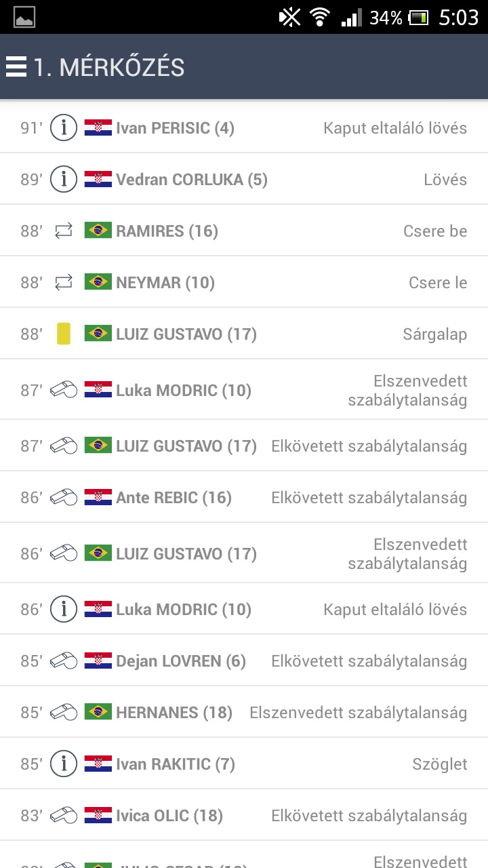Open the NEYMAR (10) player entry

coord(165,283)
